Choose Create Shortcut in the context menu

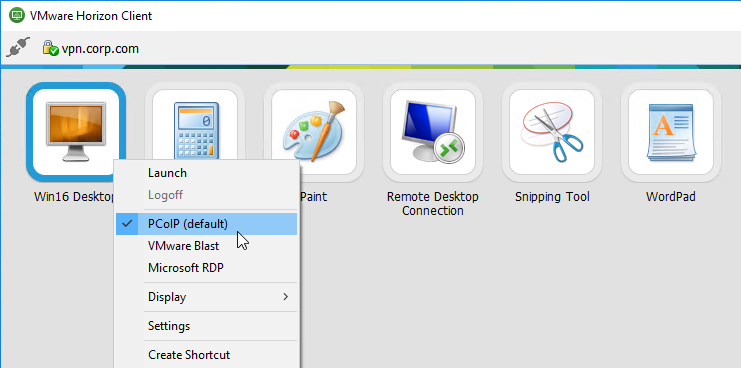click(207, 355)
